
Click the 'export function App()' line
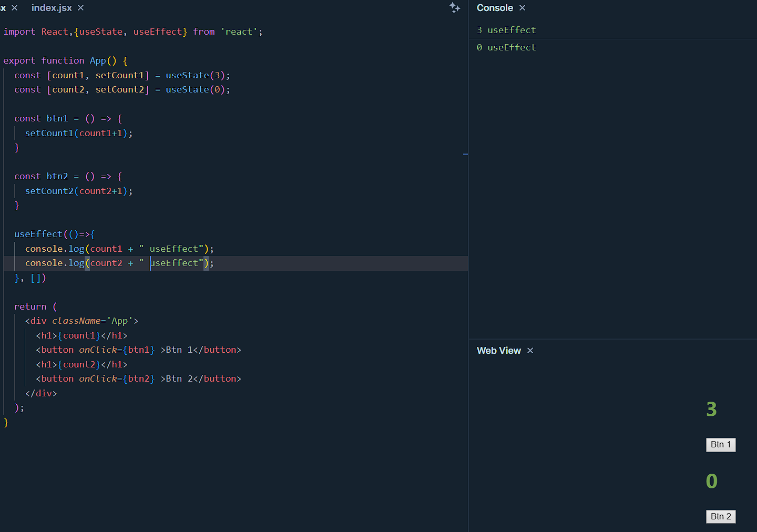[x=66, y=60]
